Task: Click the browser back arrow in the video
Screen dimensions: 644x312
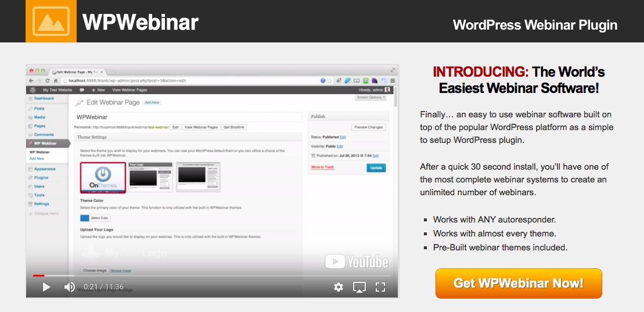Action: (31, 81)
